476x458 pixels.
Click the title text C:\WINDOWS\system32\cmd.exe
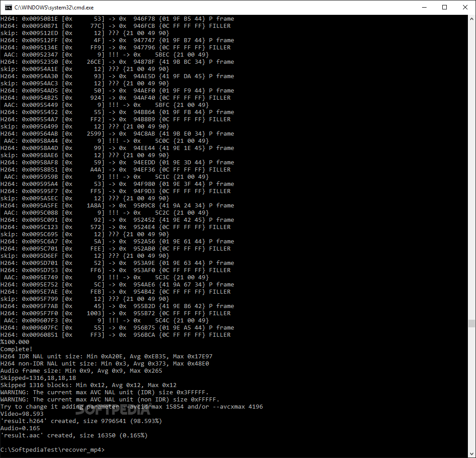pos(54,8)
